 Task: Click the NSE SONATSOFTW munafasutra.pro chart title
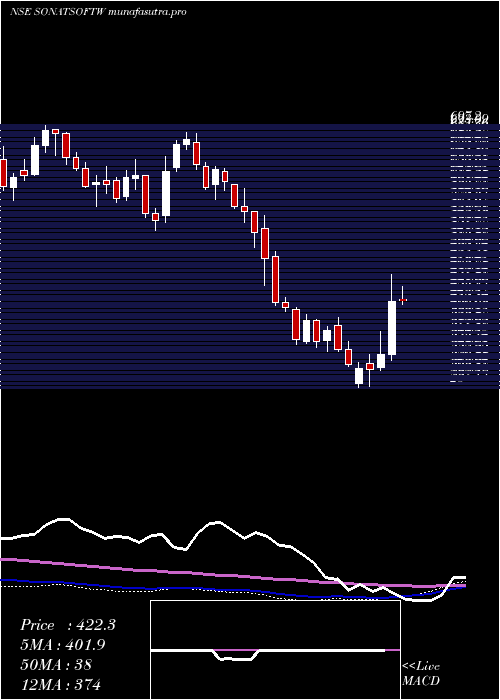98,12
